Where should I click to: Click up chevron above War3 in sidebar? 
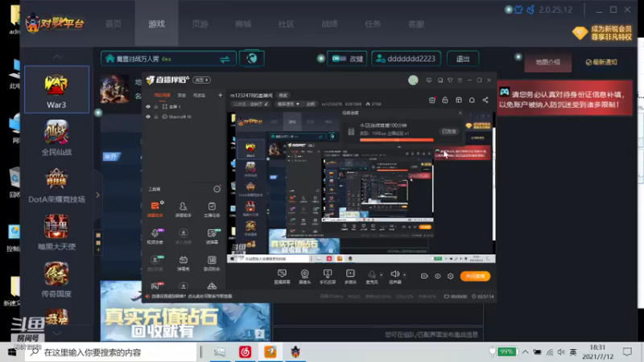coord(56,56)
